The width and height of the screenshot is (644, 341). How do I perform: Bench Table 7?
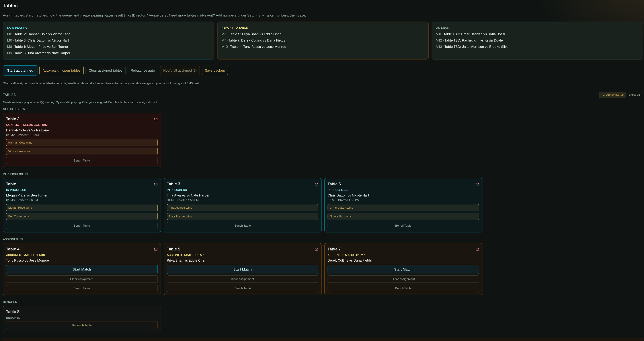[x=403, y=288]
